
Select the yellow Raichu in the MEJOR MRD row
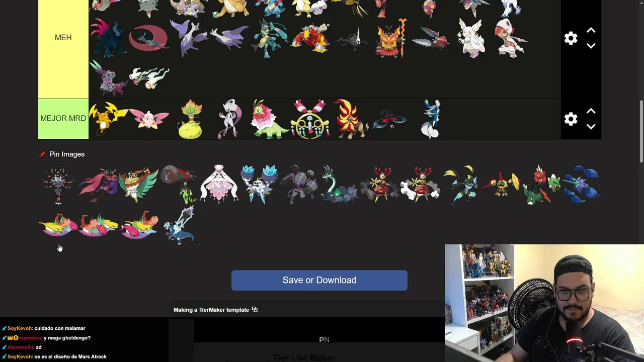[109, 119]
